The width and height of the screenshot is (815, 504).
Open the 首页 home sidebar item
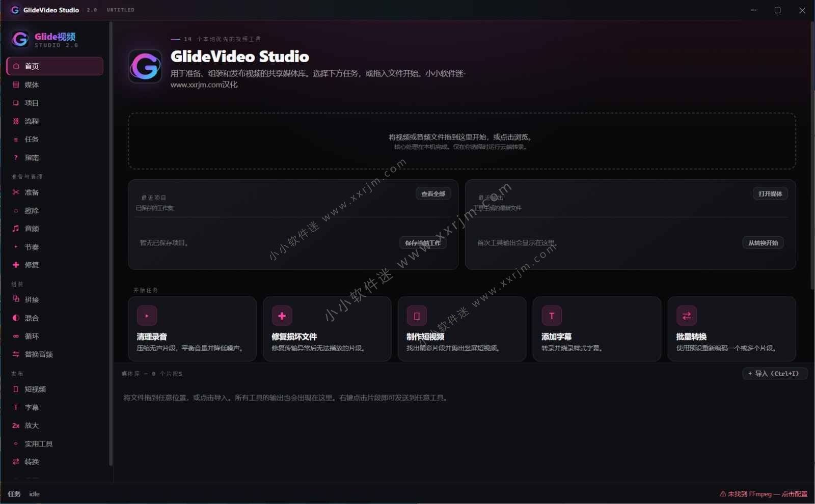(55, 66)
